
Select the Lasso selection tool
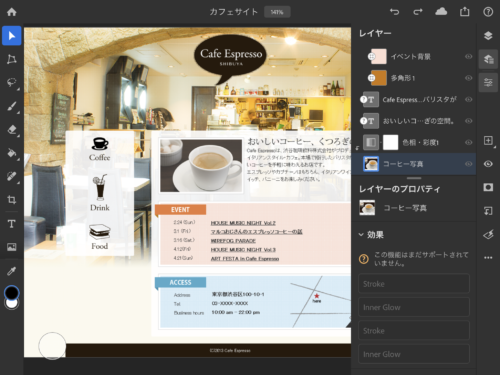click(12, 82)
